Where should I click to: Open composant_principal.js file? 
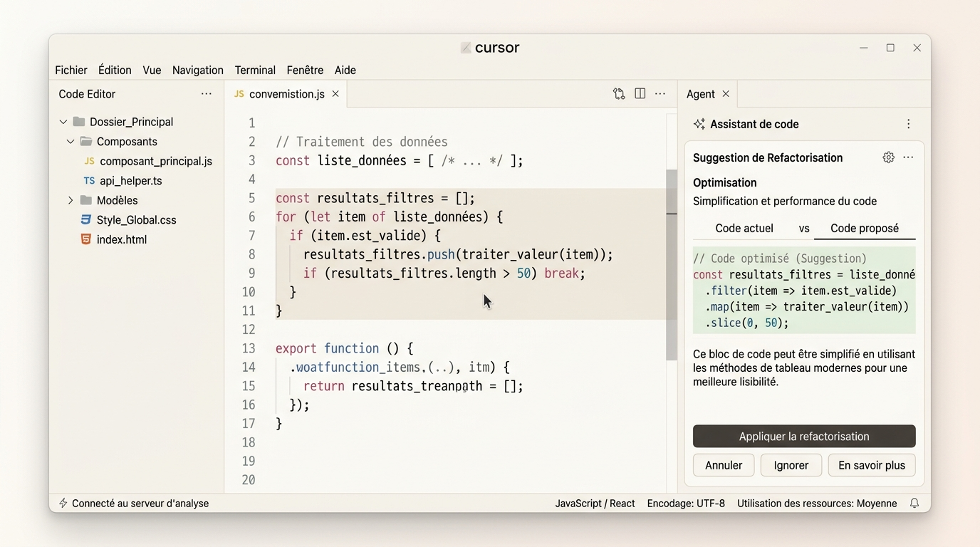156,161
